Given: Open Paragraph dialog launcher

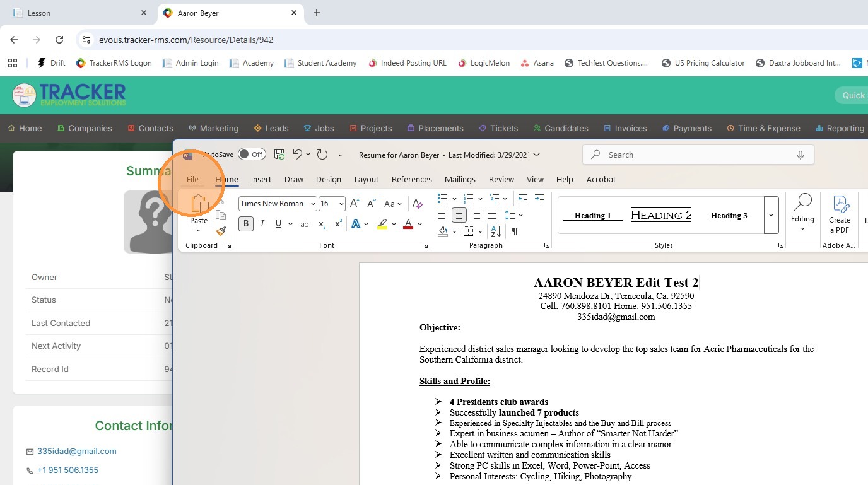Looking at the screenshot, I should pos(546,245).
